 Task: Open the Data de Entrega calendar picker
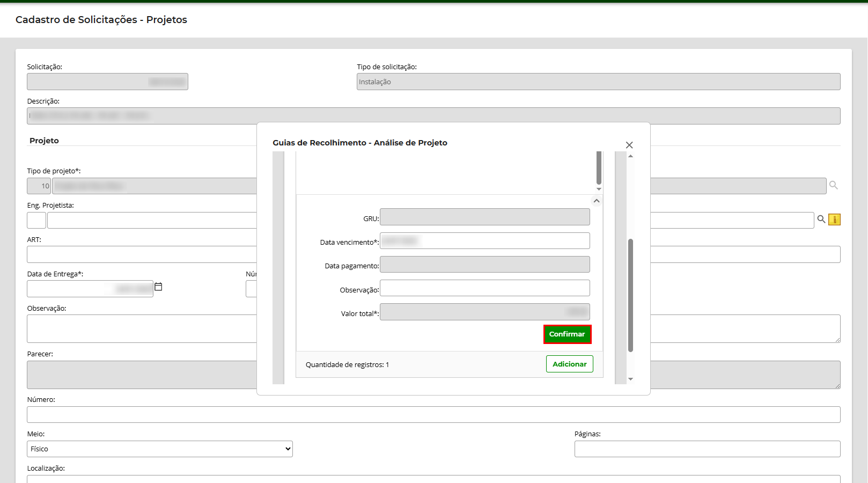158,287
